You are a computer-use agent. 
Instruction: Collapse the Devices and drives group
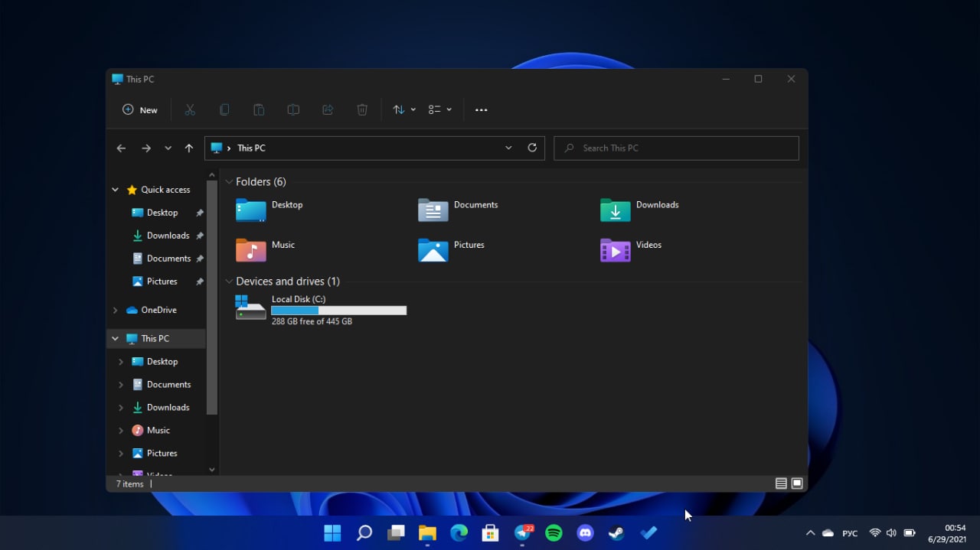[x=229, y=282]
